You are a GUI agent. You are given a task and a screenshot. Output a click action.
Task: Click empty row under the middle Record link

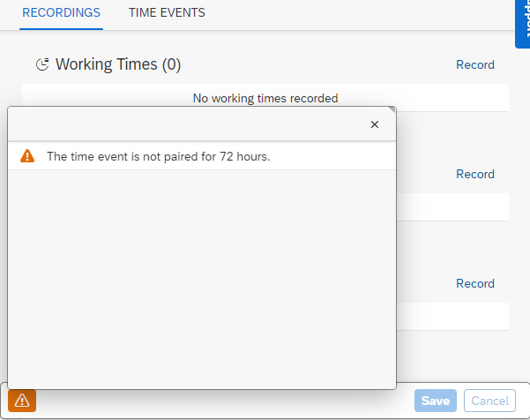pos(452,207)
